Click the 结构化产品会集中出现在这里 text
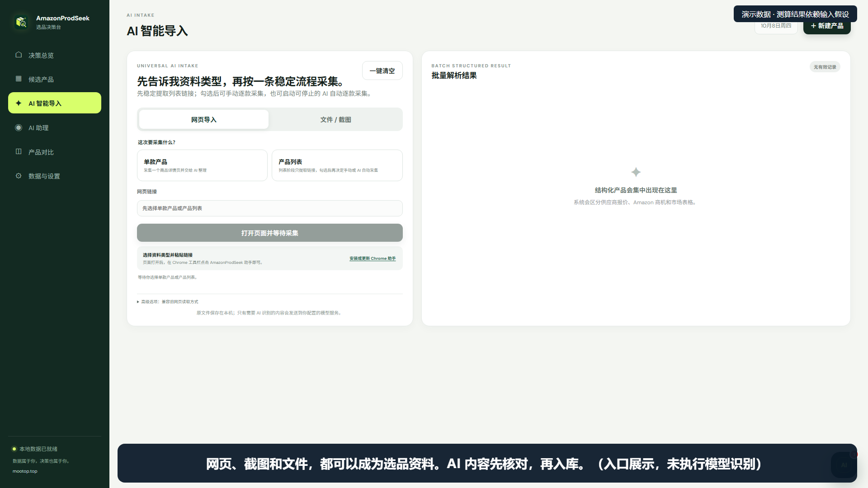This screenshot has width=868, height=488. [636, 190]
